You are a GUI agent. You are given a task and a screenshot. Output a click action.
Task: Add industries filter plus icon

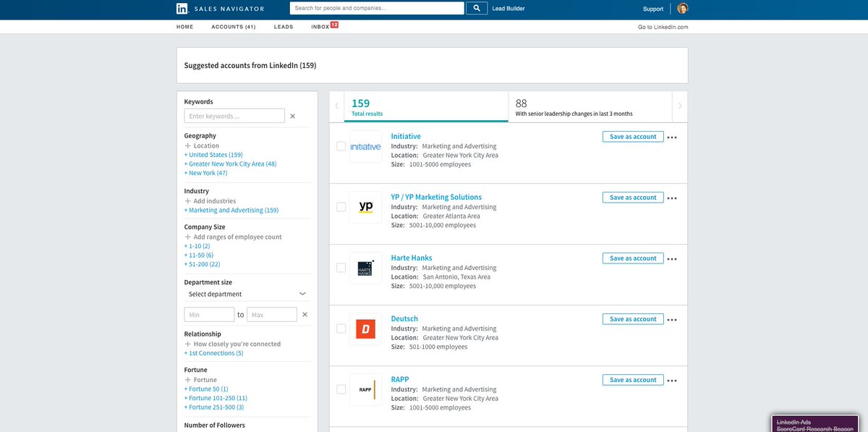(x=188, y=201)
